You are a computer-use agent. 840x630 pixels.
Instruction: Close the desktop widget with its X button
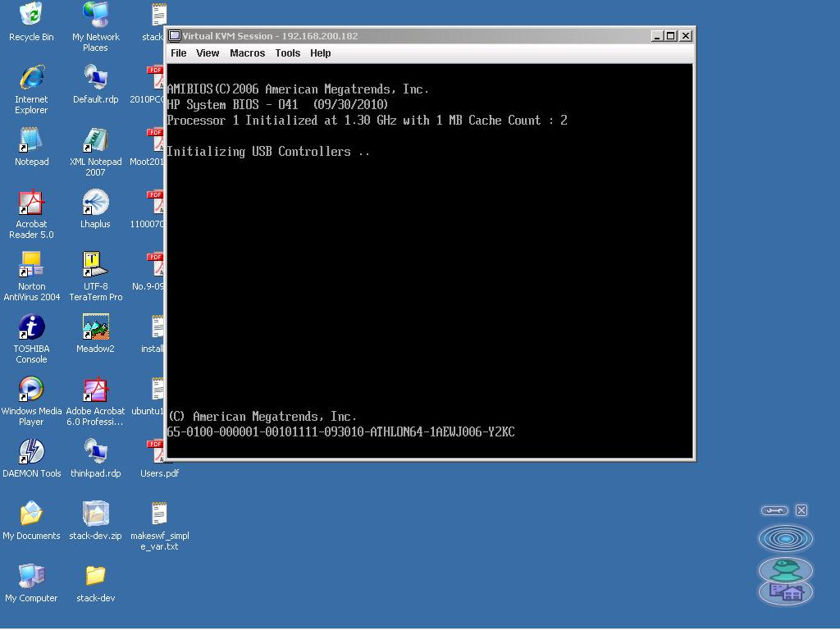coord(801,510)
